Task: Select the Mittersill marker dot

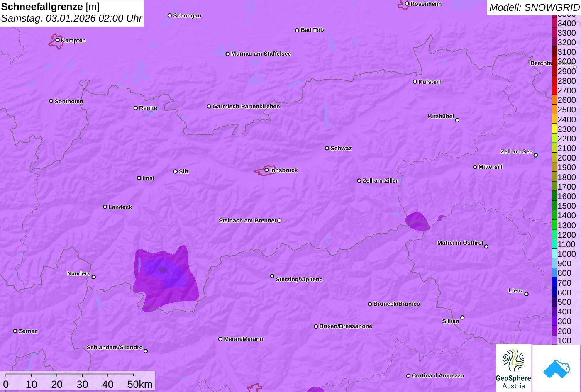Action: pyautogui.click(x=475, y=167)
